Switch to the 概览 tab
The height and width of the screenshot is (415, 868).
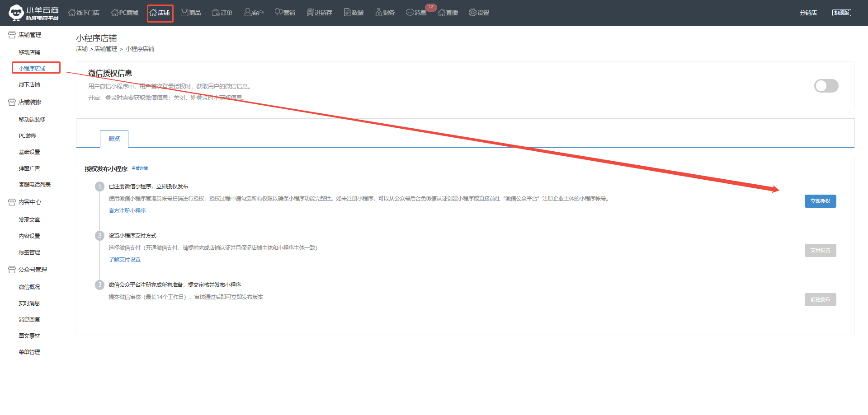(114, 139)
